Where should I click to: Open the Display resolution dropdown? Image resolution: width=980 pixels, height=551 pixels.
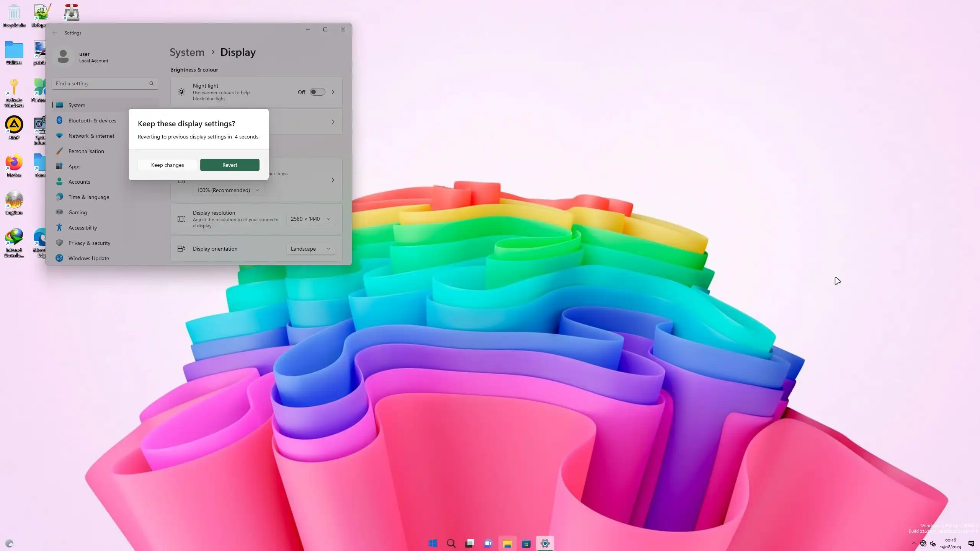click(x=310, y=219)
